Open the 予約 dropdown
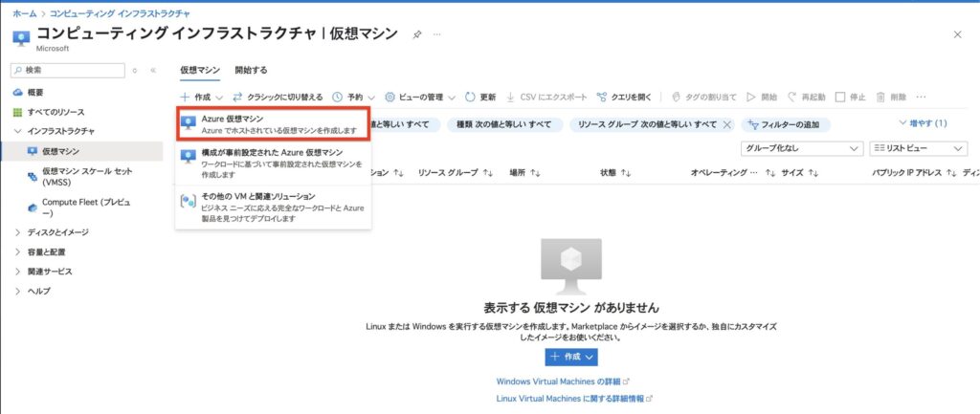This screenshot has width=980, height=414. 354,98
